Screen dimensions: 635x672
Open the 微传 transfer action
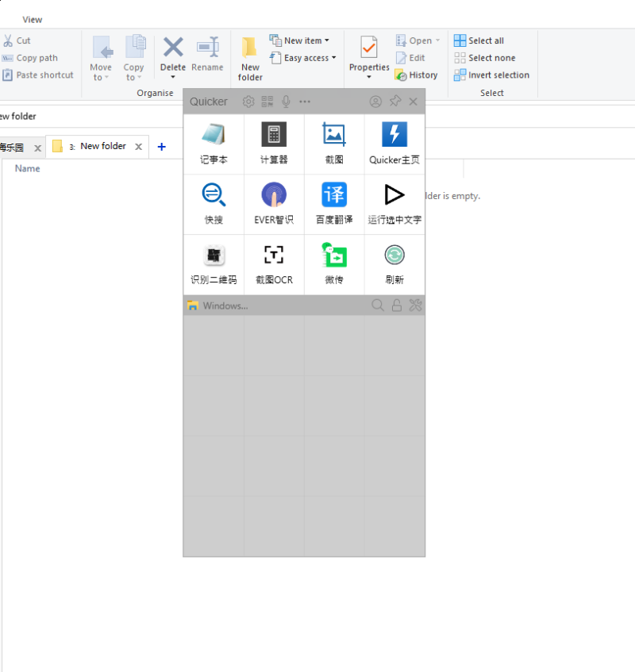[334, 264]
